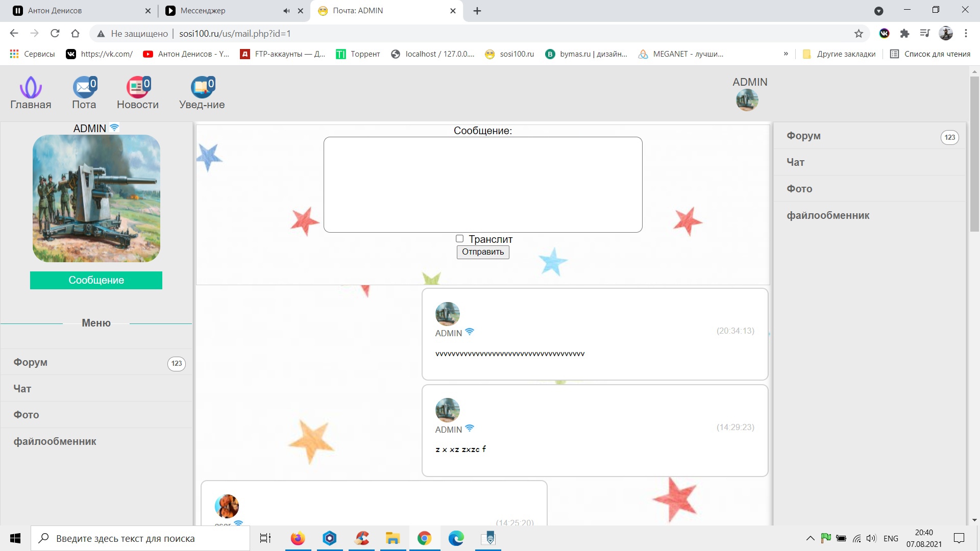This screenshot has height=551, width=980.
Task: Open the Новости news icon
Action: (x=137, y=88)
